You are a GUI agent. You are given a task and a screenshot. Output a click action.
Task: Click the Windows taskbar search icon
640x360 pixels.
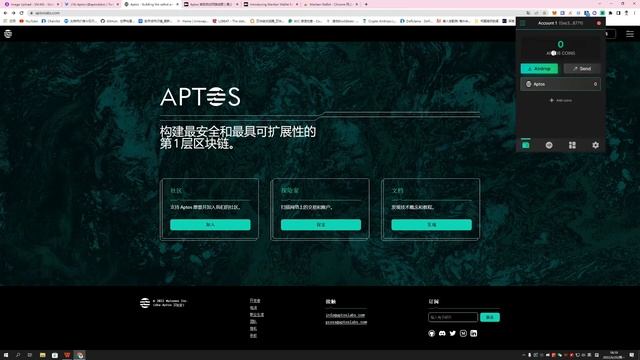(18, 355)
